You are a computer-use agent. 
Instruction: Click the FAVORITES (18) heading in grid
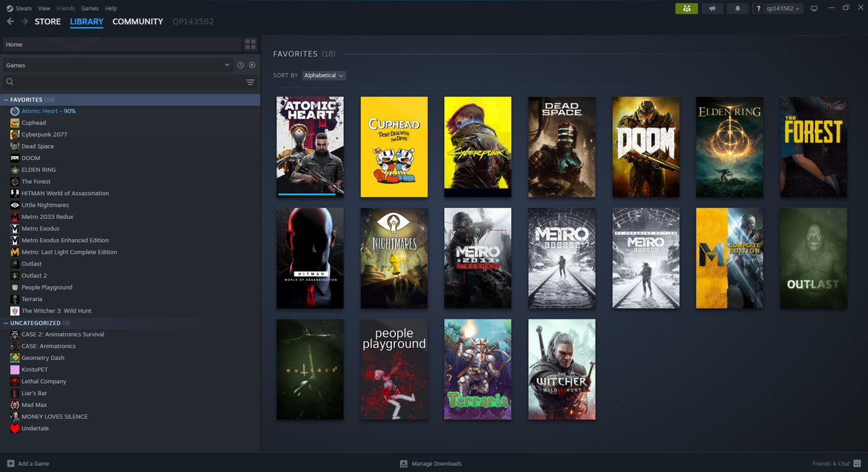(x=304, y=54)
